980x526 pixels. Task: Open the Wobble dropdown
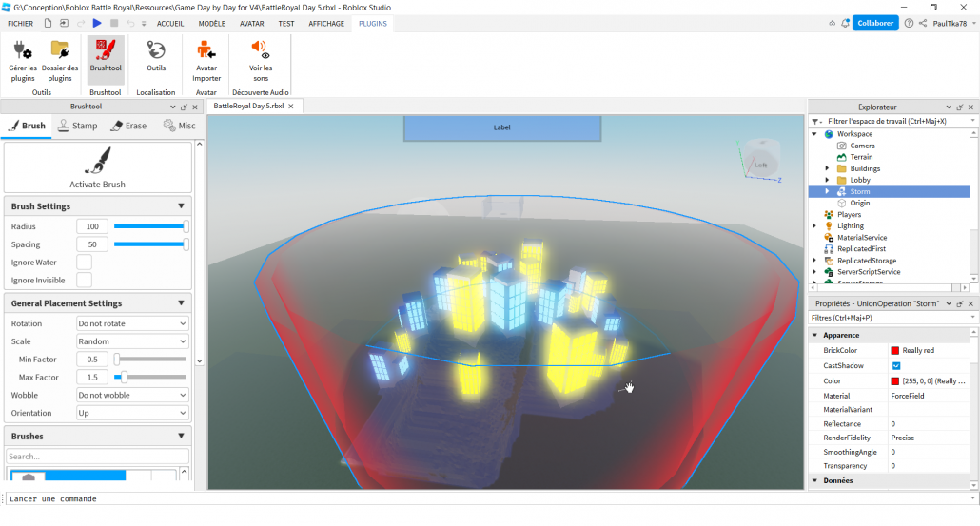[x=132, y=396]
